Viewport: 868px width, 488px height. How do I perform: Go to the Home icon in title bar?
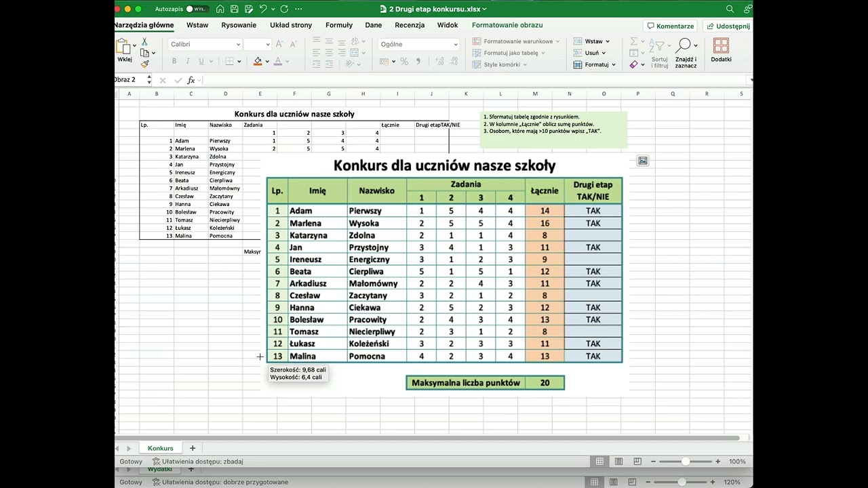(220, 9)
